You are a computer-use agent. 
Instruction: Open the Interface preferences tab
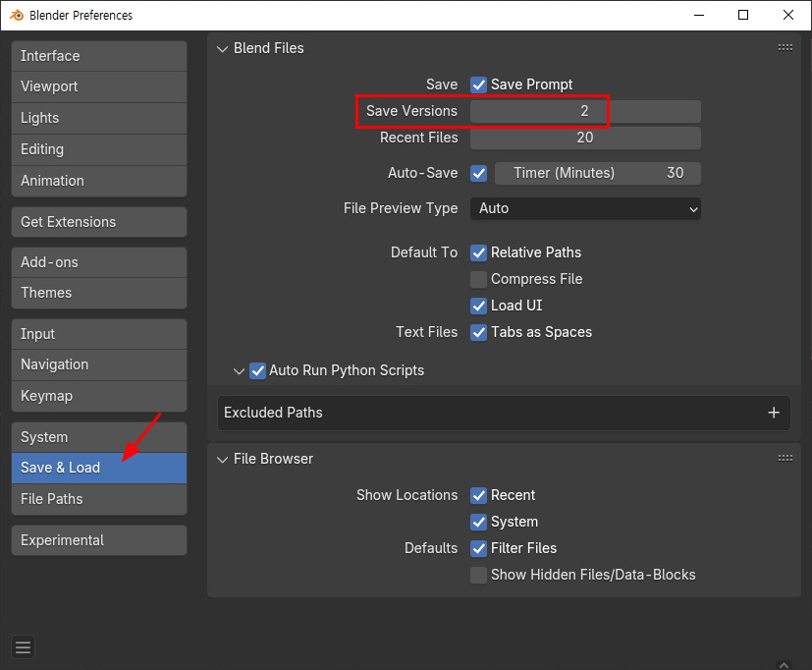99,56
